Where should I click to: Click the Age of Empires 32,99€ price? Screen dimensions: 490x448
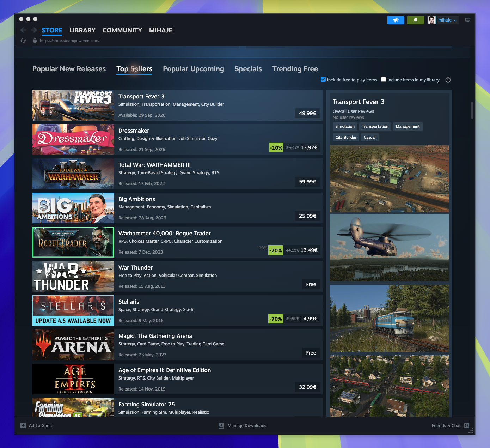(x=307, y=387)
